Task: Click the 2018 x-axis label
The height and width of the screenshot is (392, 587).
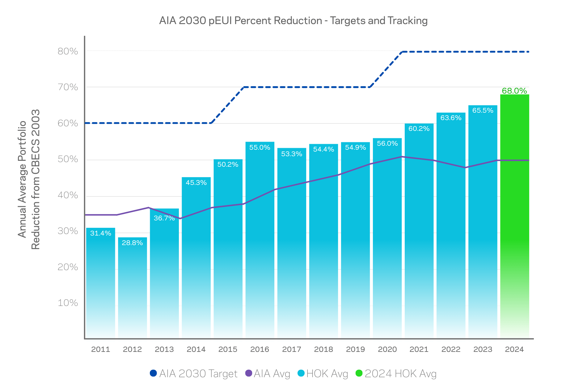Action: coord(324,349)
